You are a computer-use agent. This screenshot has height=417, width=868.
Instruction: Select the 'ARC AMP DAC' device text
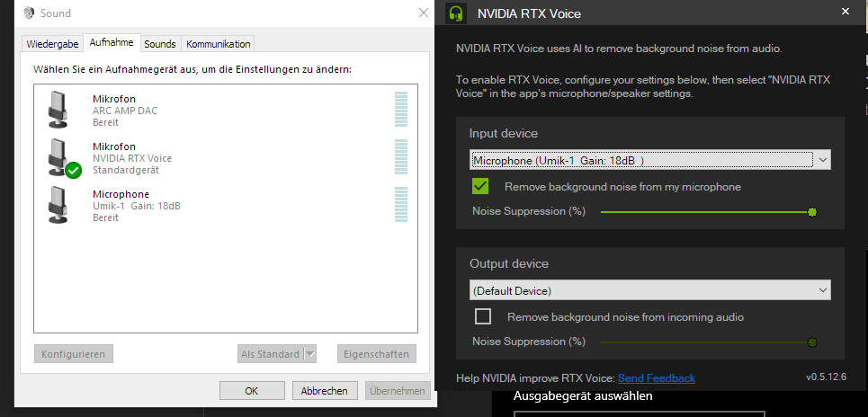point(125,111)
